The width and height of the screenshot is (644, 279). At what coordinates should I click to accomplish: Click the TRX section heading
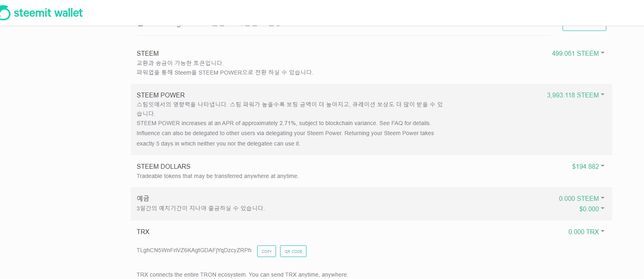[x=143, y=232]
